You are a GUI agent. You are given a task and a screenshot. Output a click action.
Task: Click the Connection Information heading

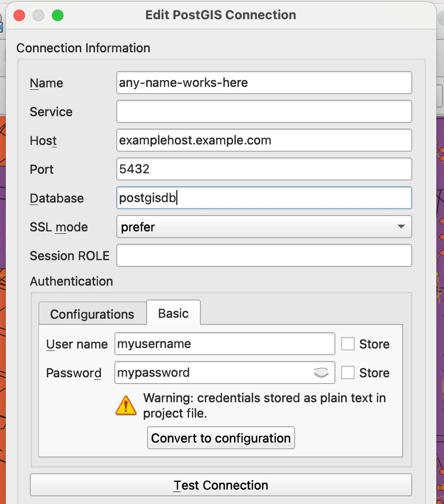tap(83, 48)
